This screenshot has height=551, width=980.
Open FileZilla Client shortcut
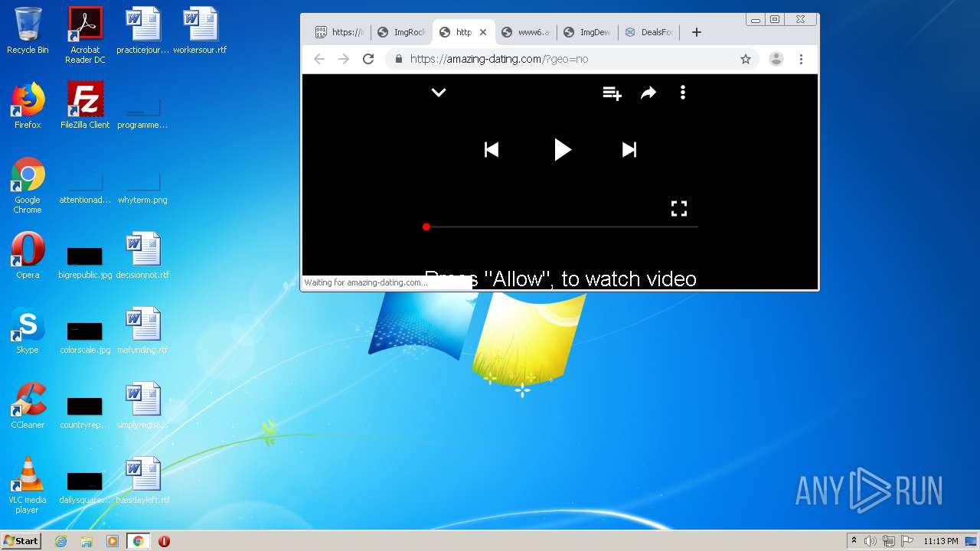85,106
